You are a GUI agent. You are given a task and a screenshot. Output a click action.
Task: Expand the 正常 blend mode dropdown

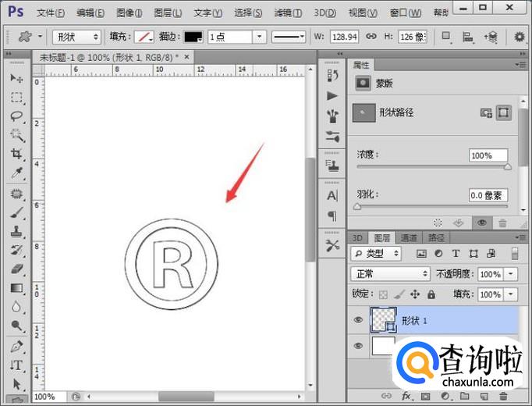coord(391,274)
